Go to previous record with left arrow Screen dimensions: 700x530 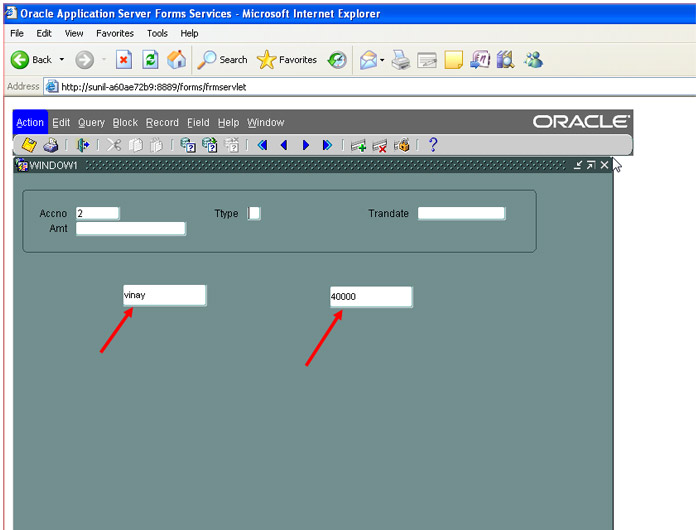pyautogui.click(x=284, y=145)
